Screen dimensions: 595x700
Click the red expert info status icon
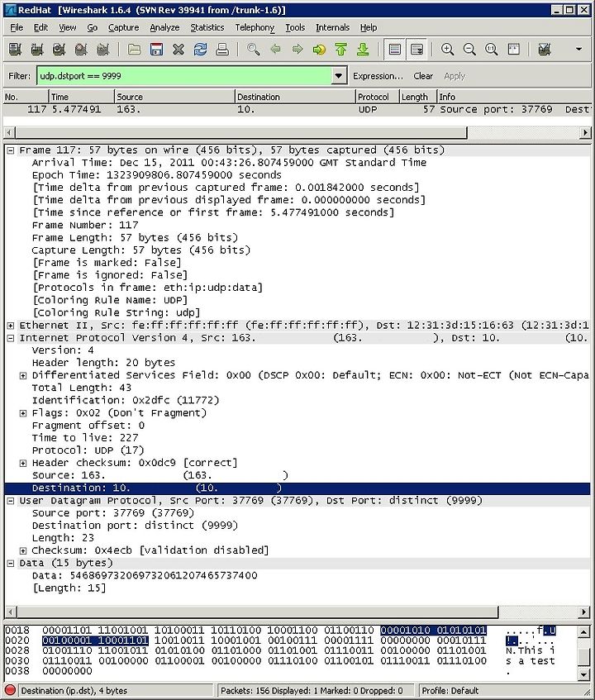tap(10, 690)
